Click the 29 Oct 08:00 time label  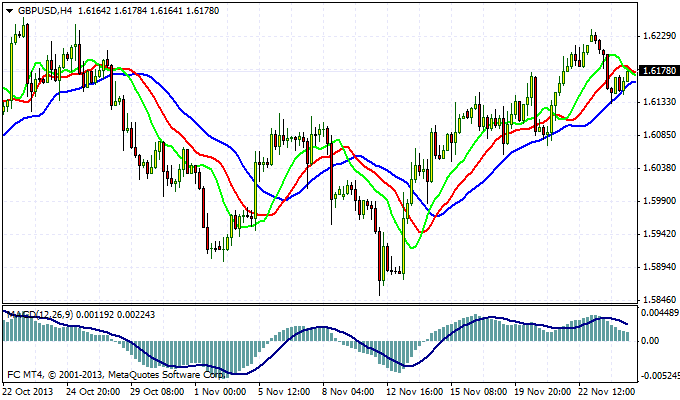click(x=157, y=392)
